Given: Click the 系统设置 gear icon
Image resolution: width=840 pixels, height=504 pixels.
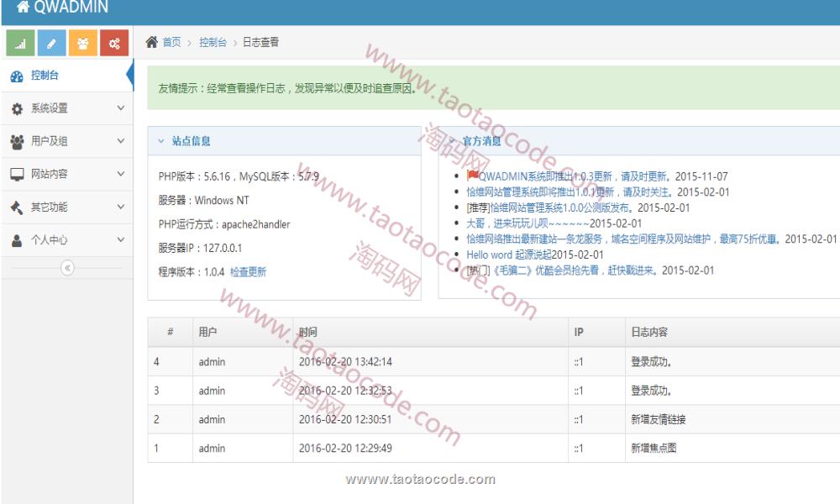Looking at the screenshot, I should pos(17,108).
